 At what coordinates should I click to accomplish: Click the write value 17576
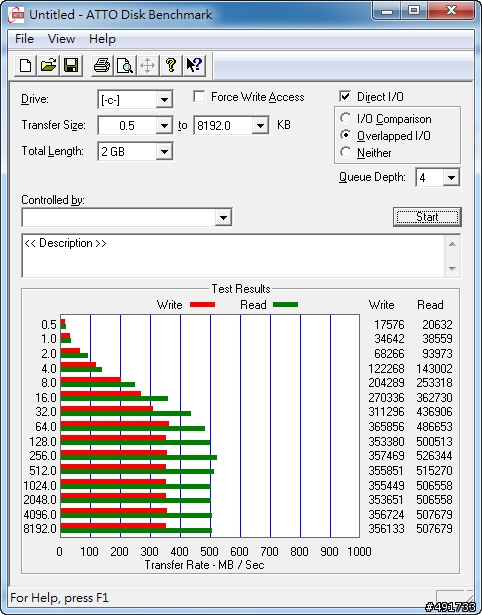[x=389, y=324]
